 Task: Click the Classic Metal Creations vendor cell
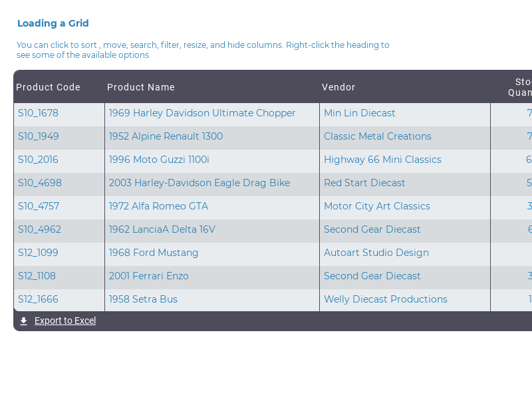(378, 136)
